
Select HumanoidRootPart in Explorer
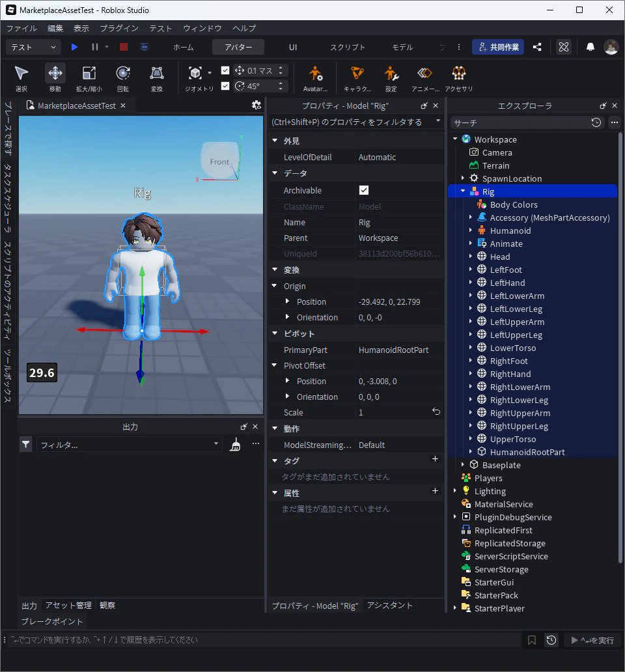click(x=527, y=452)
